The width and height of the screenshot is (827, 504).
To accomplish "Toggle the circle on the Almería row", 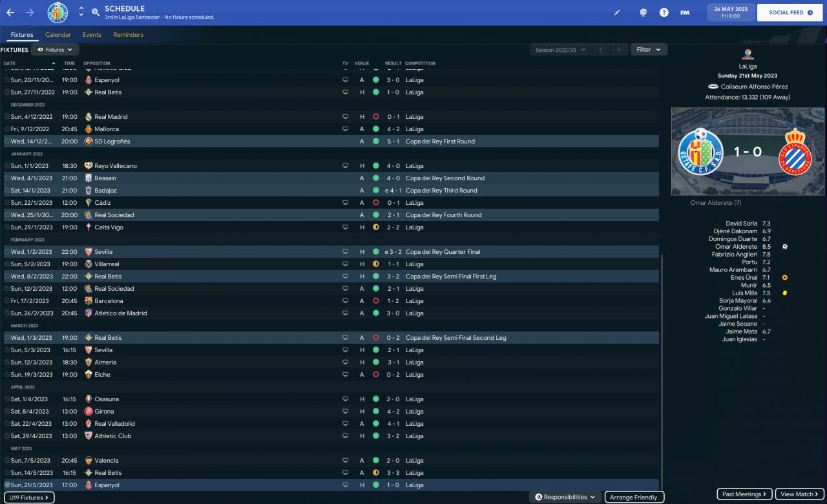I will tap(7, 362).
